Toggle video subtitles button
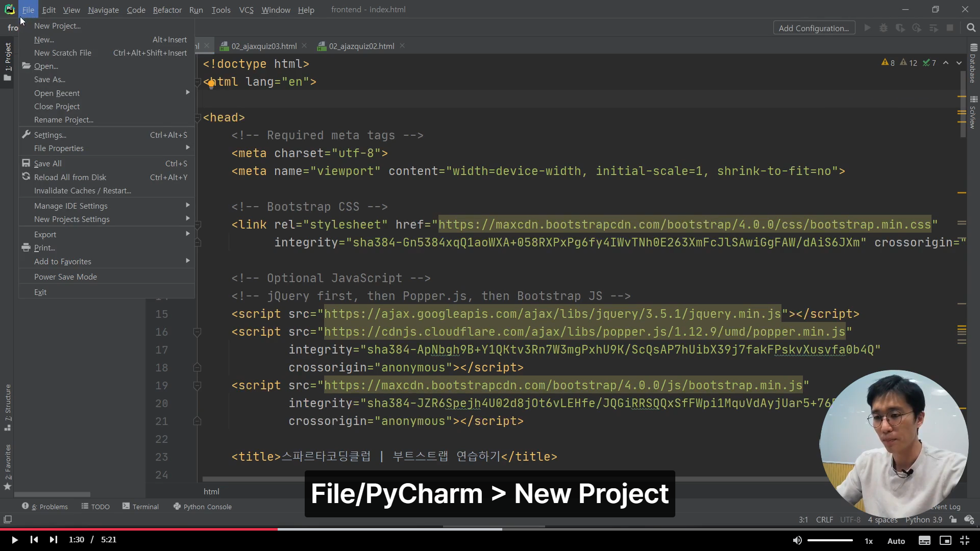The height and width of the screenshot is (551, 980). tap(924, 540)
